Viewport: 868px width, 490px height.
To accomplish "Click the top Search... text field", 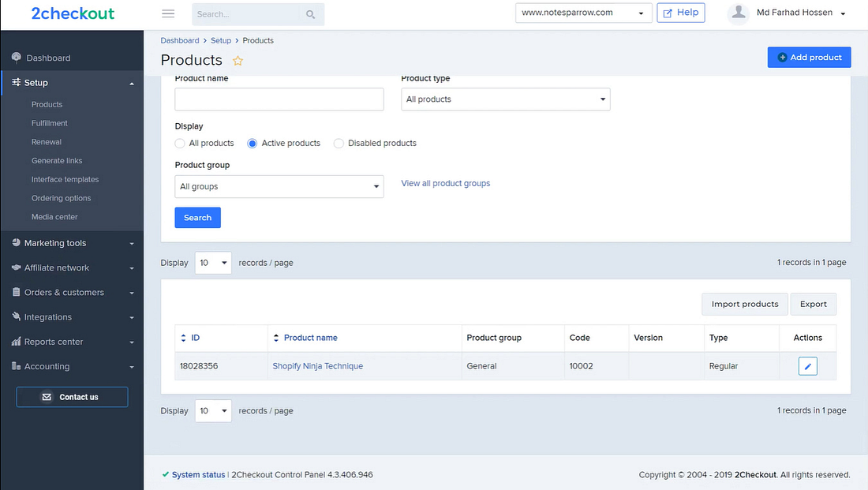I will pyautogui.click(x=247, y=14).
